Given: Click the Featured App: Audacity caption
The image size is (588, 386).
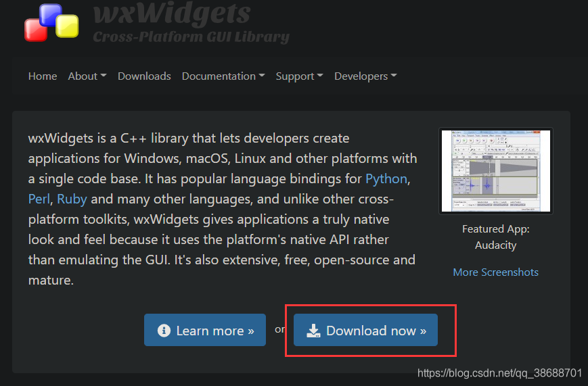Looking at the screenshot, I should (x=495, y=237).
